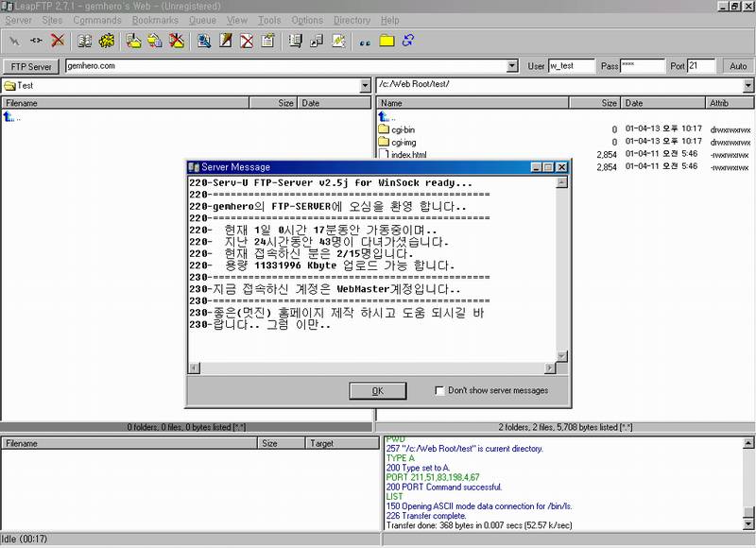Click the log line "226 Transfer complete."

[x=426, y=516]
